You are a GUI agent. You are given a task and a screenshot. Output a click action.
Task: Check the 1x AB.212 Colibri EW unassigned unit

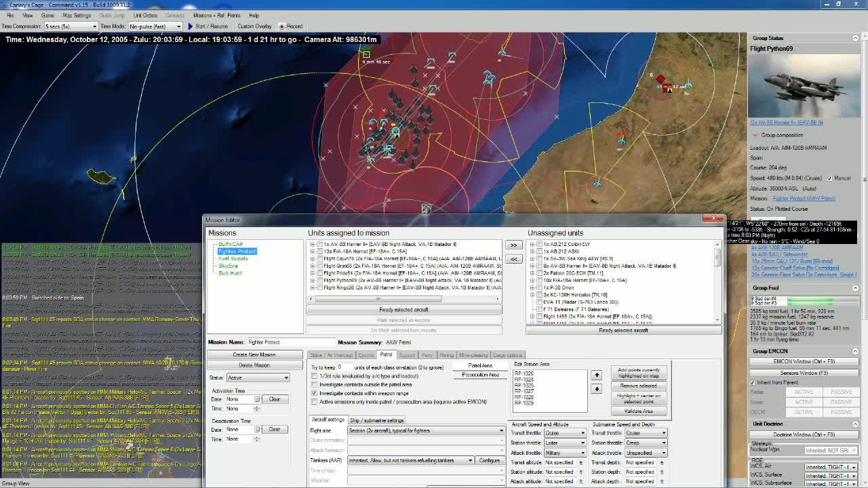point(540,244)
